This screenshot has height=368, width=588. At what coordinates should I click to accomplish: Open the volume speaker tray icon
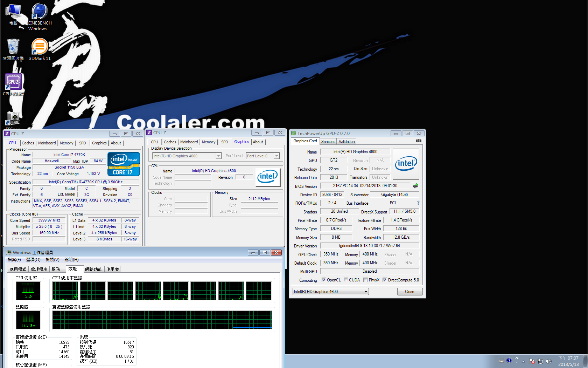[x=548, y=361]
